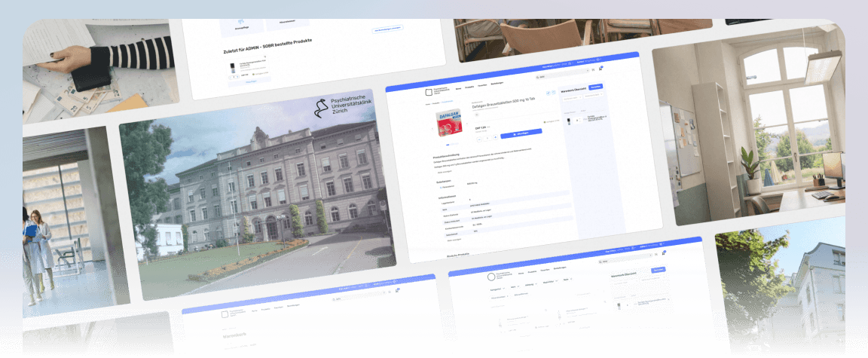
Task: Click Dafalgan Brausetabletten 500 mg title
Action: (503, 103)
